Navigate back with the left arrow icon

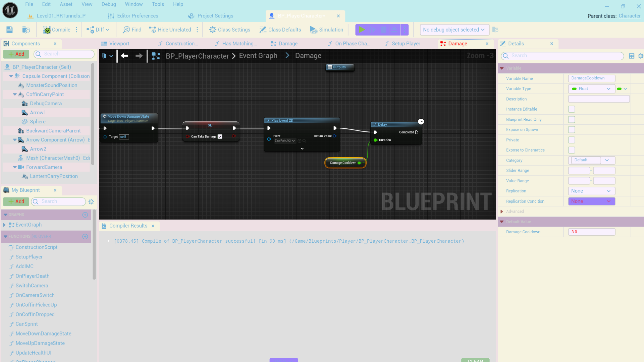click(124, 56)
